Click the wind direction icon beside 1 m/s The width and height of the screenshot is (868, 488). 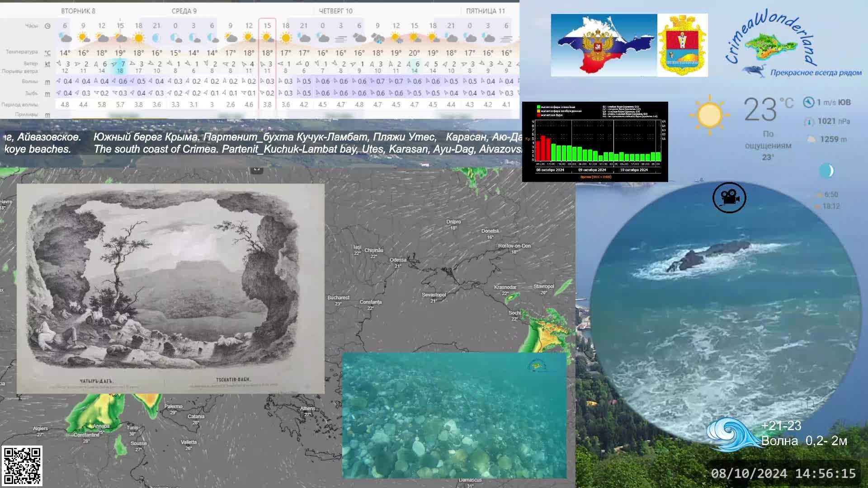pyautogui.click(x=808, y=103)
